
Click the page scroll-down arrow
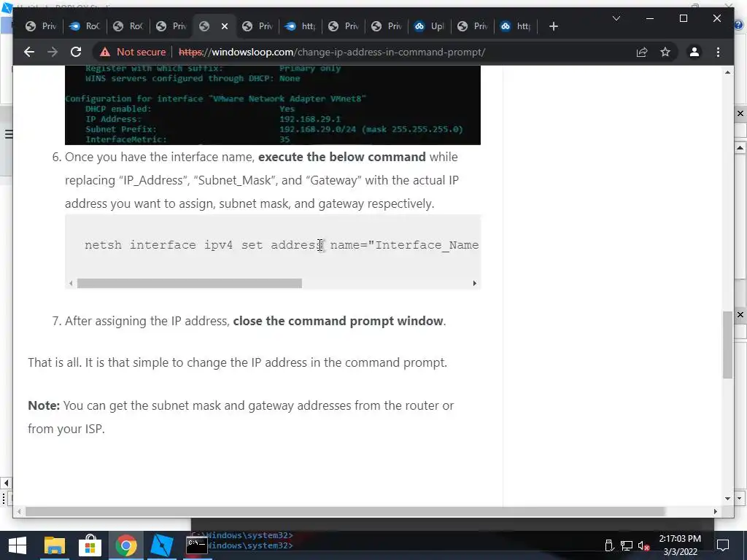pos(727,499)
